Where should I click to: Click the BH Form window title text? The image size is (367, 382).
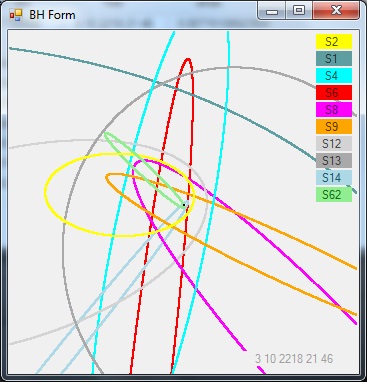[52, 15]
